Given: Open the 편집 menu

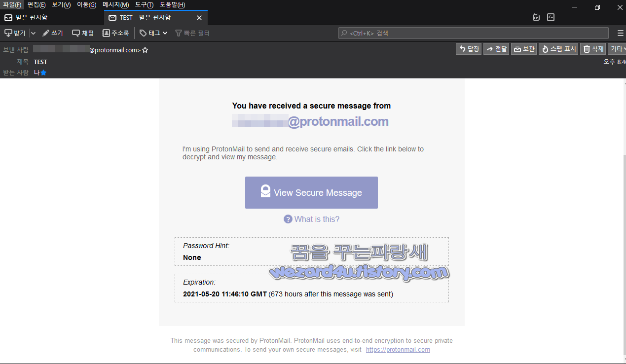Looking at the screenshot, I should [x=37, y=5].
